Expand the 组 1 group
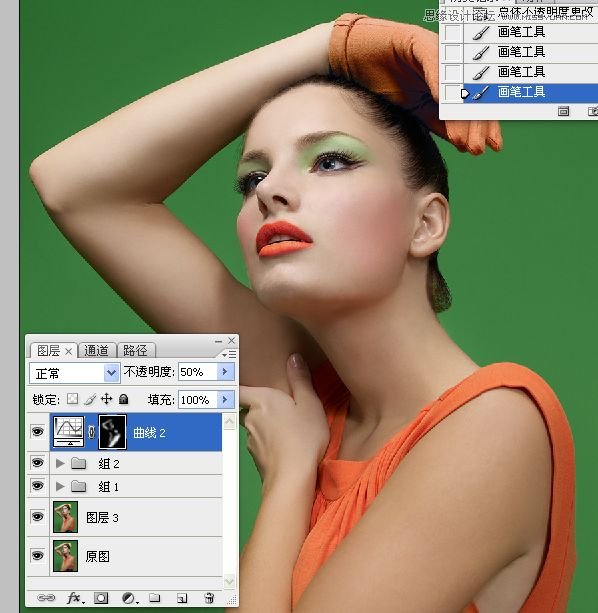 [x=60, y=486]
